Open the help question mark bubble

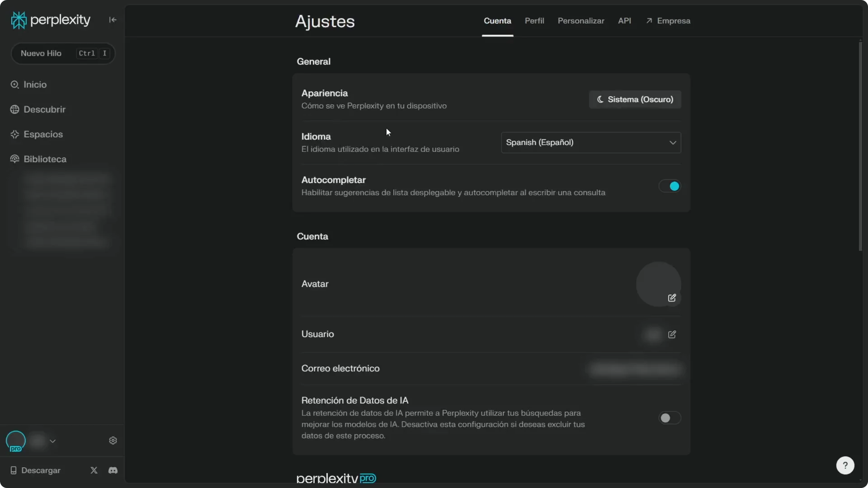[845, 465]
